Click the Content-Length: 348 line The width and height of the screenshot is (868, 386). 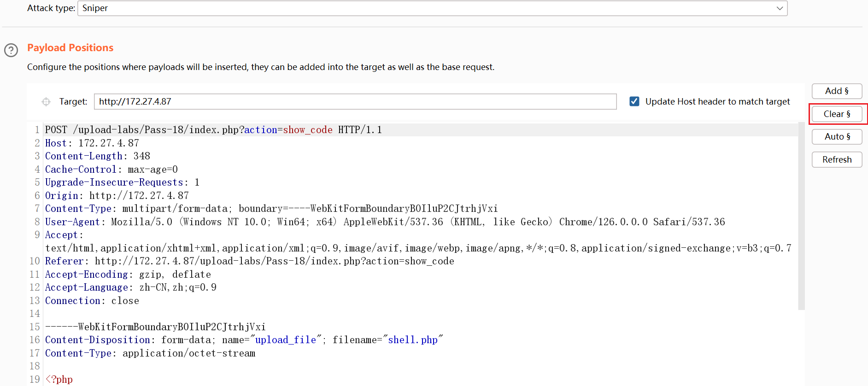tap(98, 156)
